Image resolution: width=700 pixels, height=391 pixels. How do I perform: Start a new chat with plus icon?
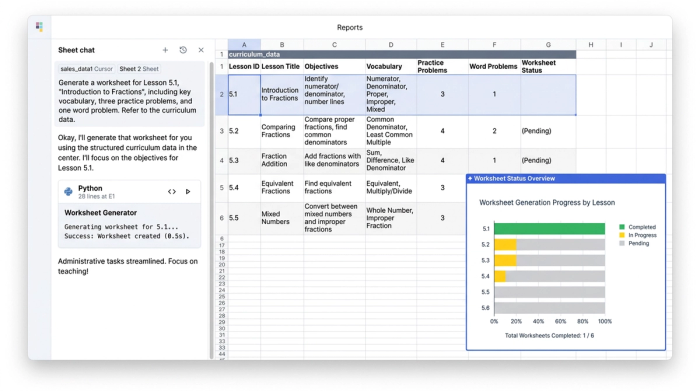[165, 50]
